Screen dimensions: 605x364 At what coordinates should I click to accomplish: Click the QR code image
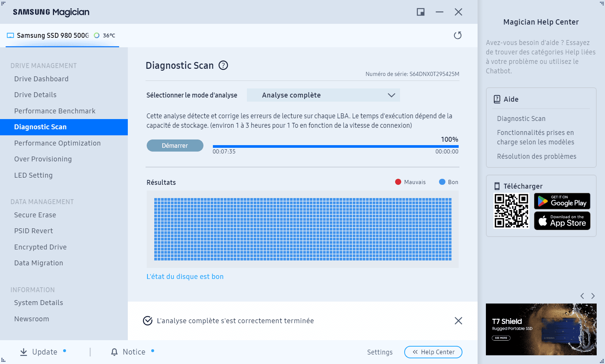[x=511, y=211]
